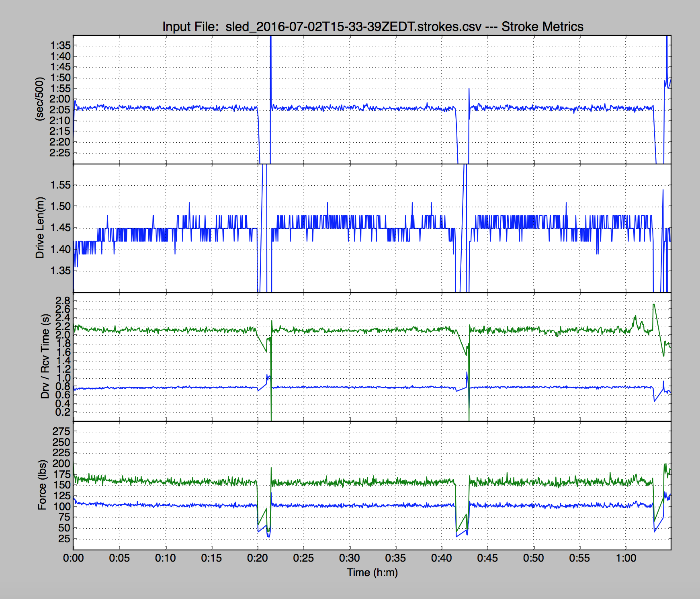Click the "Drv / Rcv Time (s)" axis label

click(45, 356)
